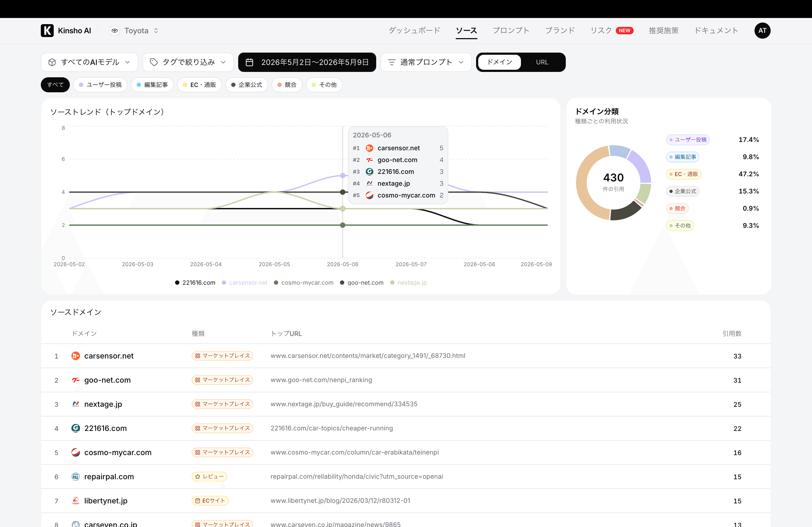The image size is (812, 527).
Task: Filter by EC・通販 category chip
Action: coord(199,85)
